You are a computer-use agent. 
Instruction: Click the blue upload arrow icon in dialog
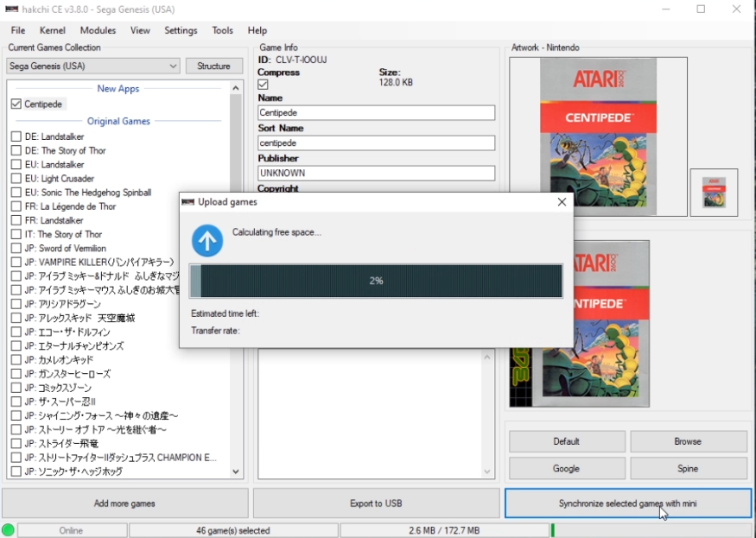(x=207, y=241)
